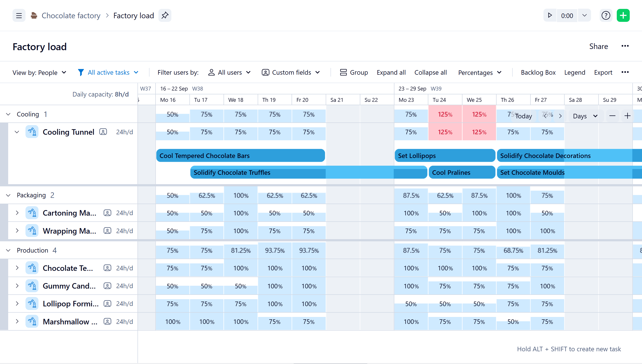Open the All active tasks filter
Image resolution: width=642 pixels, height=364 pixels.
(x=108, y=73)
